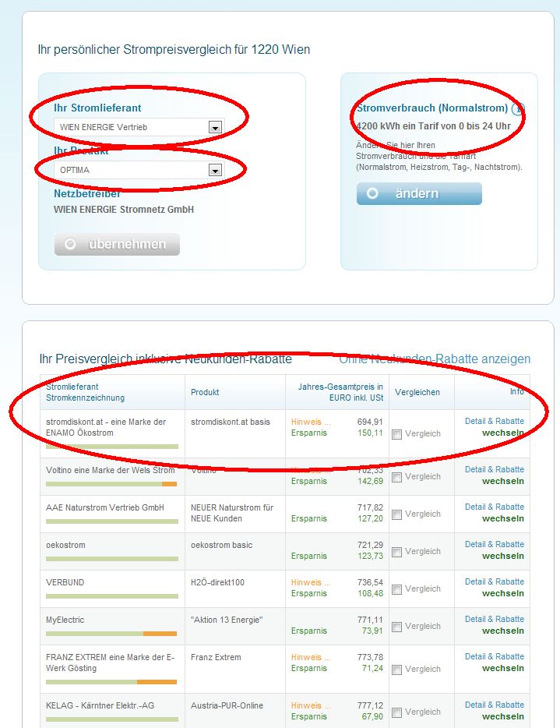
Task: Tick Vergleich checkbox for VERBUND H2Ö-direkt100
Action: tap(396, 589)
